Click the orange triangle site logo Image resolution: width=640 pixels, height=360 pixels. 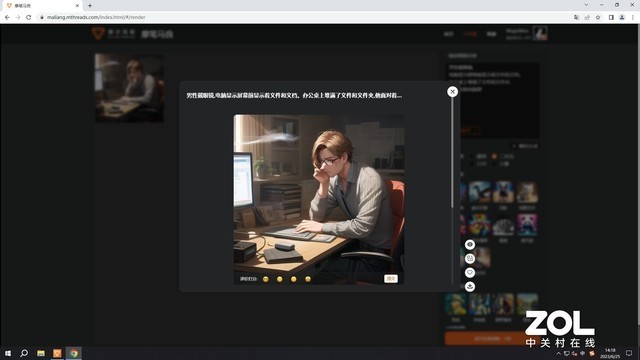98,33
